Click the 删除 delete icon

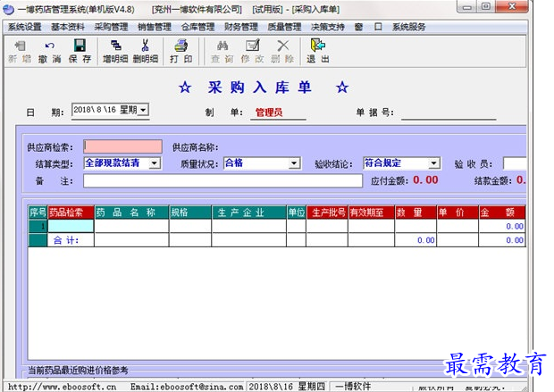click(x=282, y=52)
